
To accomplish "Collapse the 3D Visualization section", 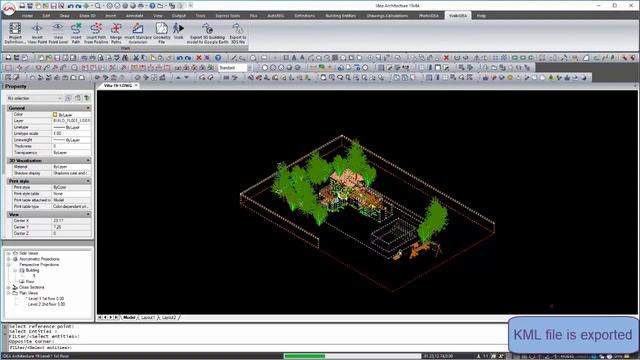I will (x=88, y=161).
